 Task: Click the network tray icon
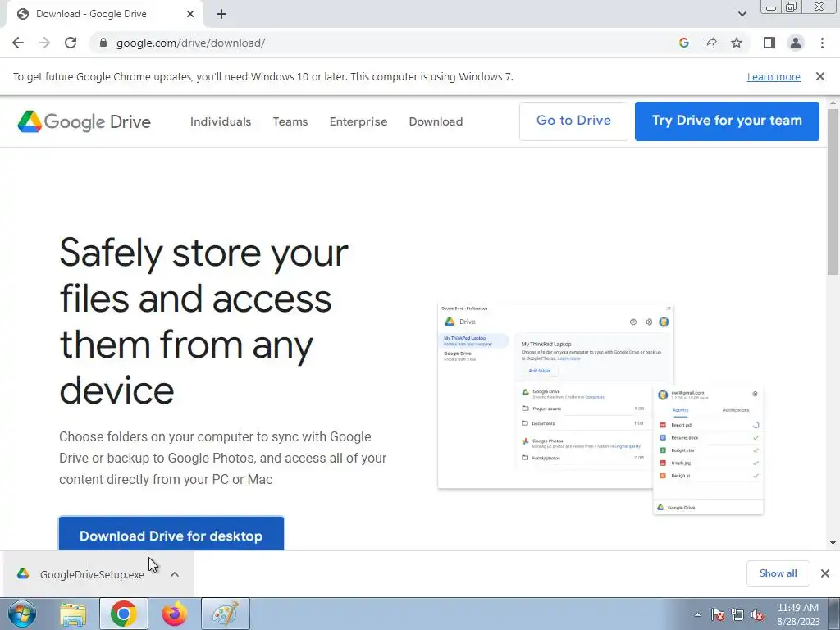pos(737,615)
